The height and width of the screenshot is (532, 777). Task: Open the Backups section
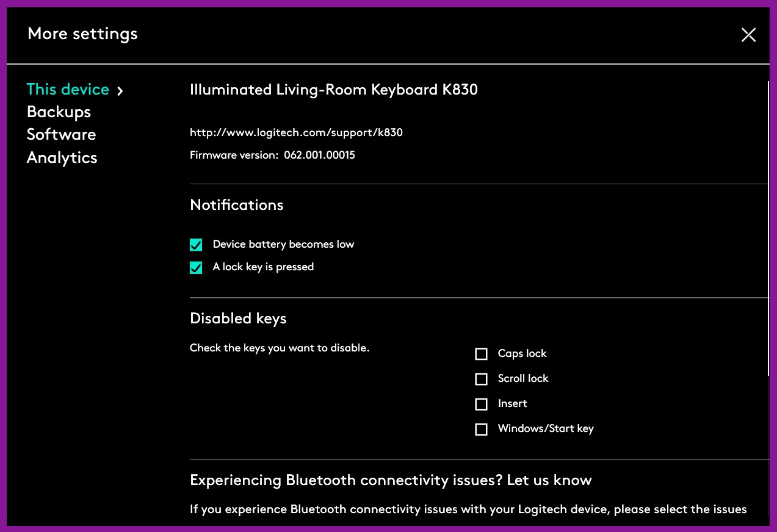[59, 112]
